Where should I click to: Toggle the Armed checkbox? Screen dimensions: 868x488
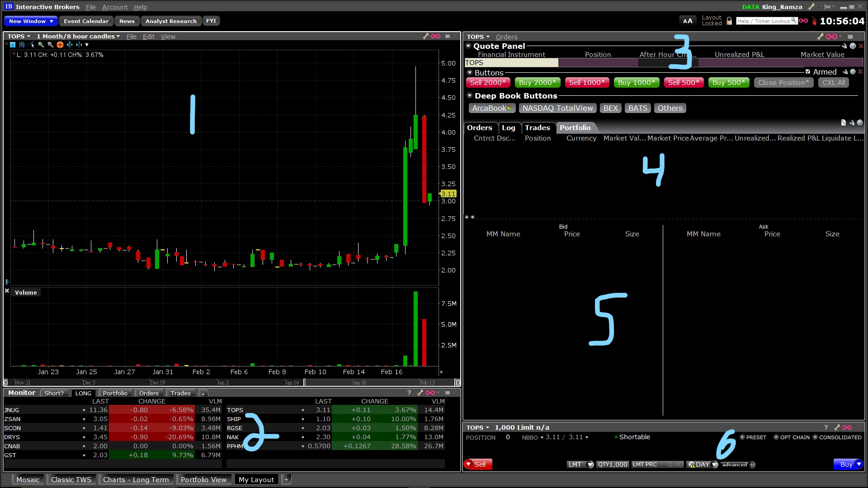[808, 72]
